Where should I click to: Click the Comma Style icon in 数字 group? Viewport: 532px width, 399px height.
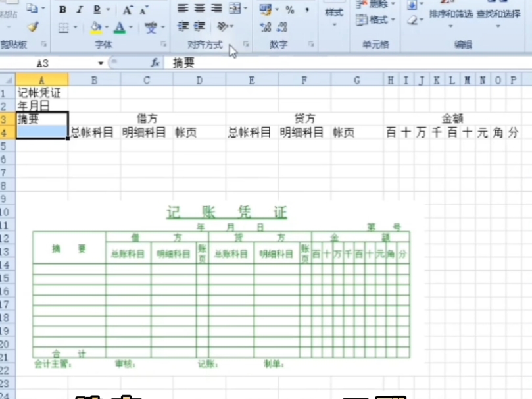(306, 9)
